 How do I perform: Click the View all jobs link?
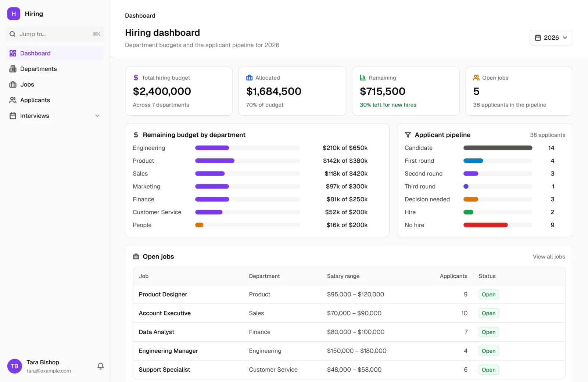(549, 257)
